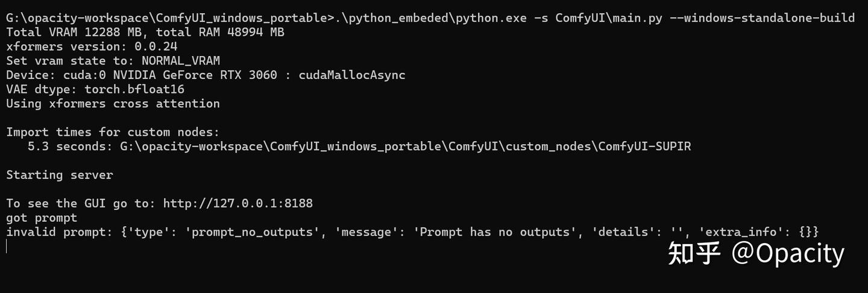Open the http://127.0.0.1:8188 URL
868x293 pixels.
pyautogui.click(x=237, y=203)
